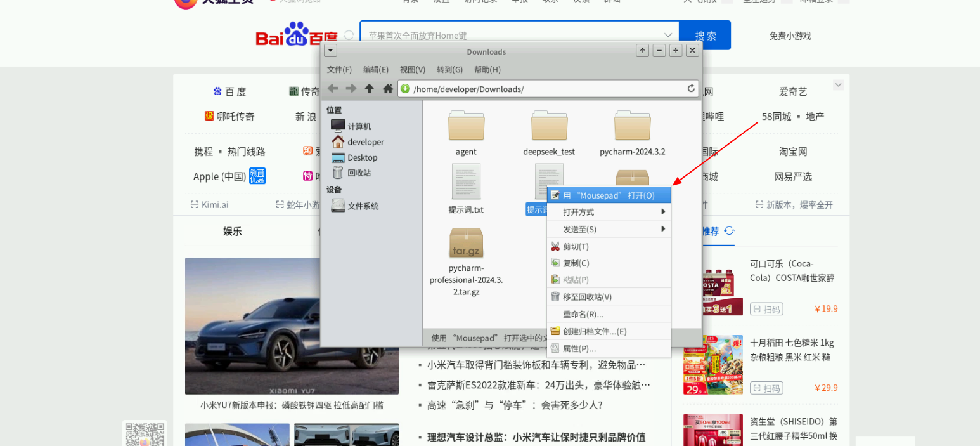Switch to the 娱乐 news tab
The width and height of the screenshot is (980, 446).
coord(233,231)
